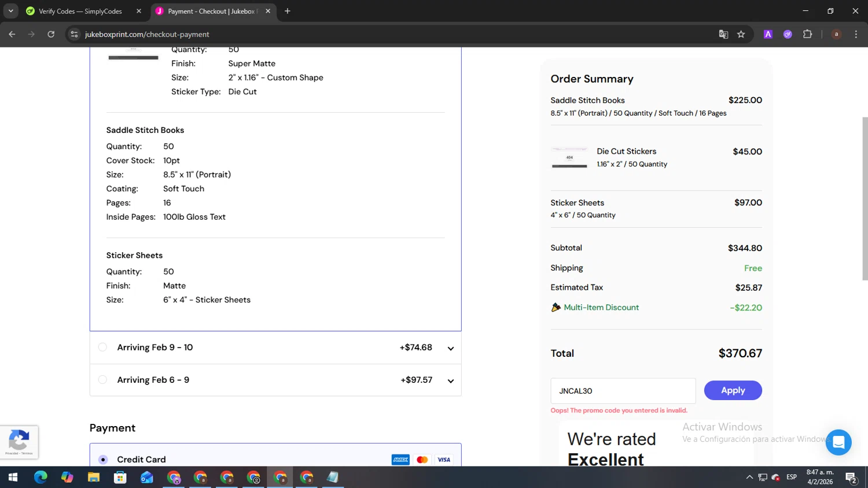This screenshot has width=868, height=488.
Task: Click the reCAPTCHA badge
Action: (19, 442)
